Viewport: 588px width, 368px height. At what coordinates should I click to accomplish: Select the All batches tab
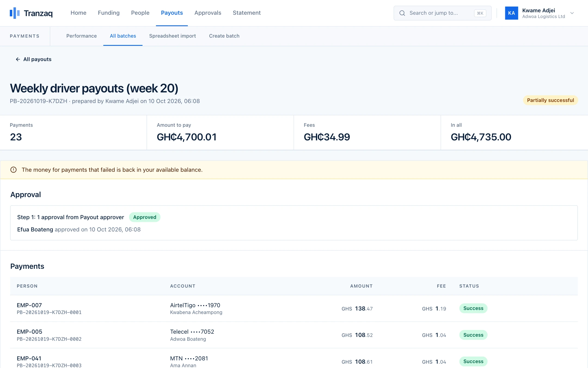123,36
